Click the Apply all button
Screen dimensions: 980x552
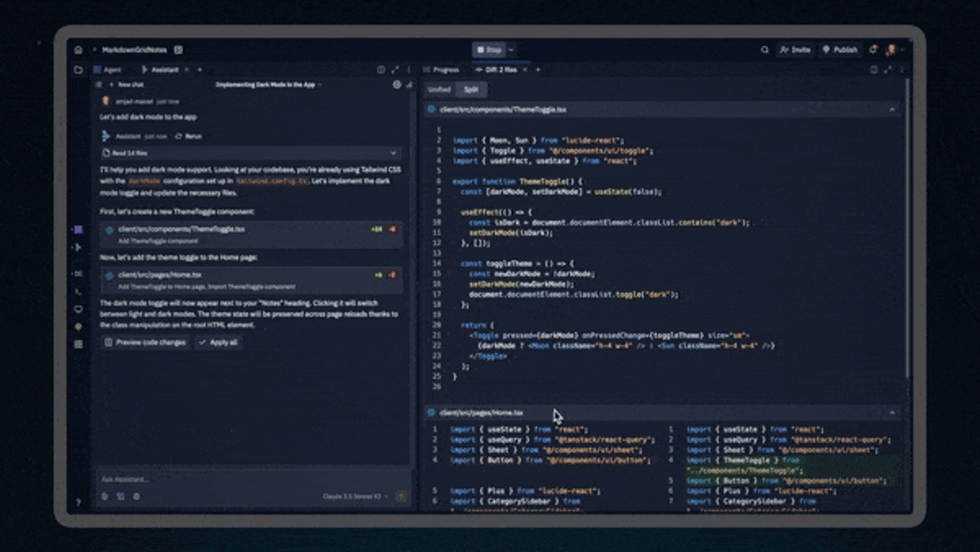tap(218, 342)
